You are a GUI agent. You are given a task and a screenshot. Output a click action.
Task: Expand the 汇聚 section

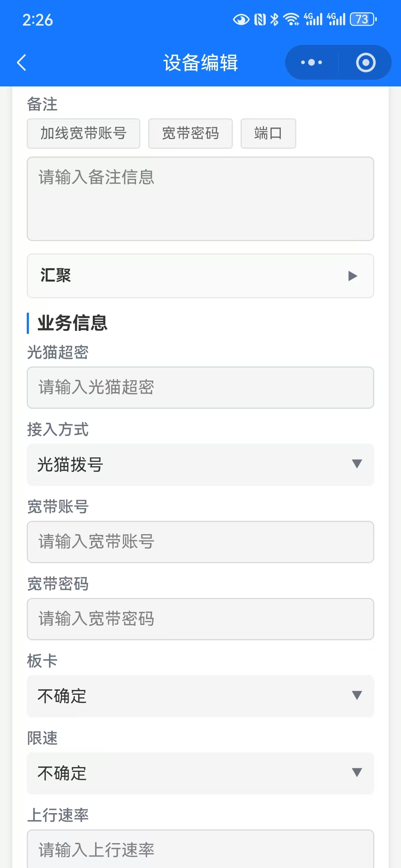(x=200, y=276)
